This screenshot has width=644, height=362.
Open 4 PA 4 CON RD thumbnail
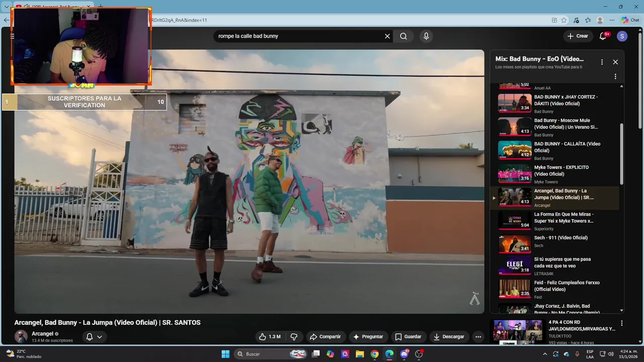pos(518,332)
